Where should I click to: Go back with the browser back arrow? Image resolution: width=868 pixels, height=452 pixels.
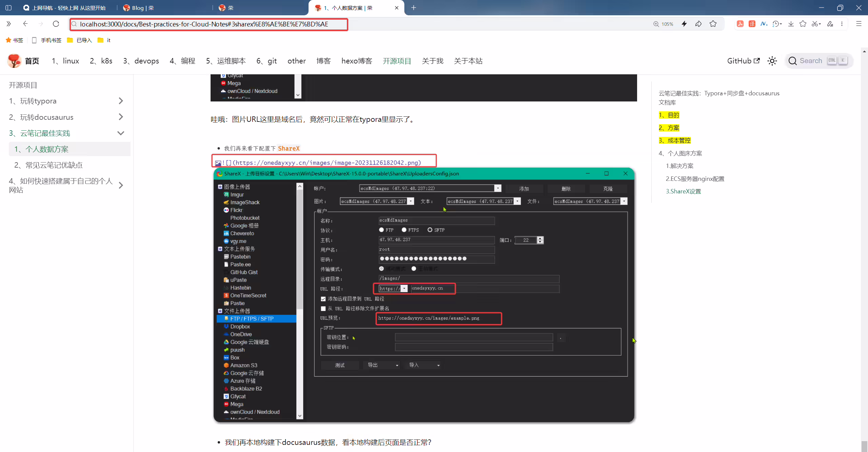click(x=25, y=24)
